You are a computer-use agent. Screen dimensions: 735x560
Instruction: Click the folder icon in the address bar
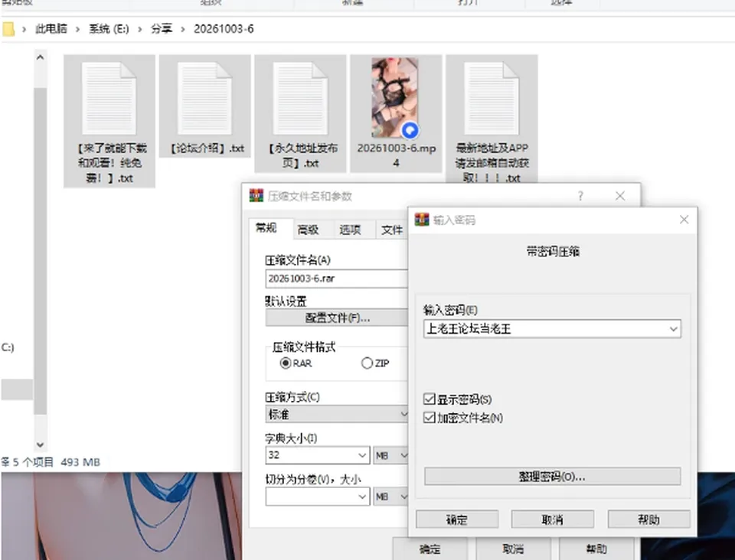click(8, 29)
